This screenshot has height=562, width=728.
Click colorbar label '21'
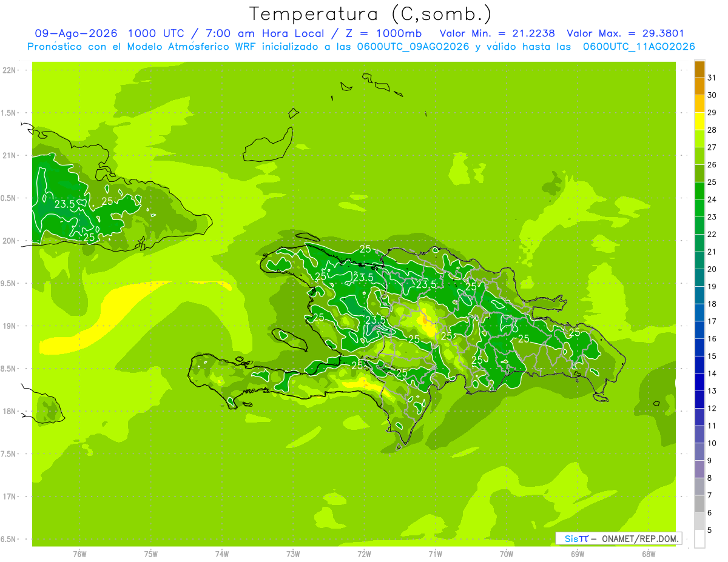[712, 252]
